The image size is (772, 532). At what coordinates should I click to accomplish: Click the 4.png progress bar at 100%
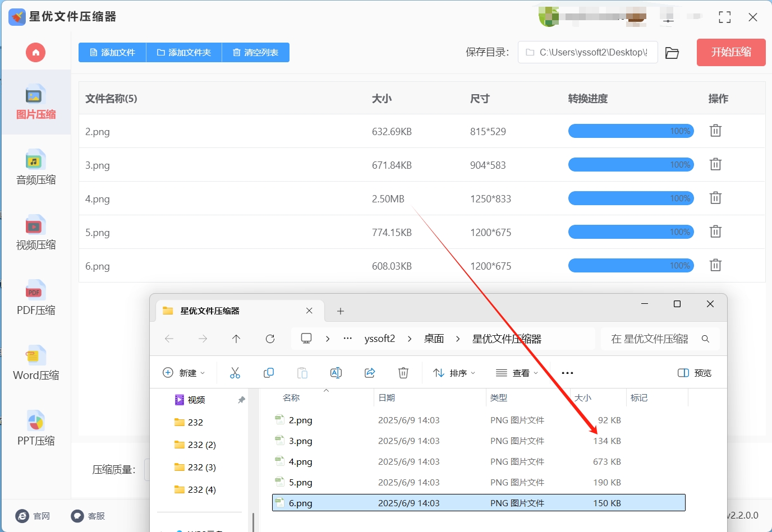pos(631,198)
